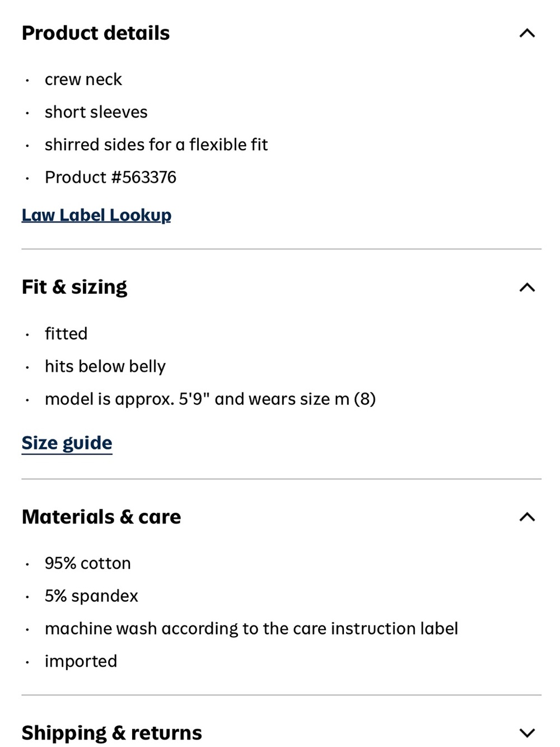Tap the Shipping & returns heading

click(x=112, y=732)
